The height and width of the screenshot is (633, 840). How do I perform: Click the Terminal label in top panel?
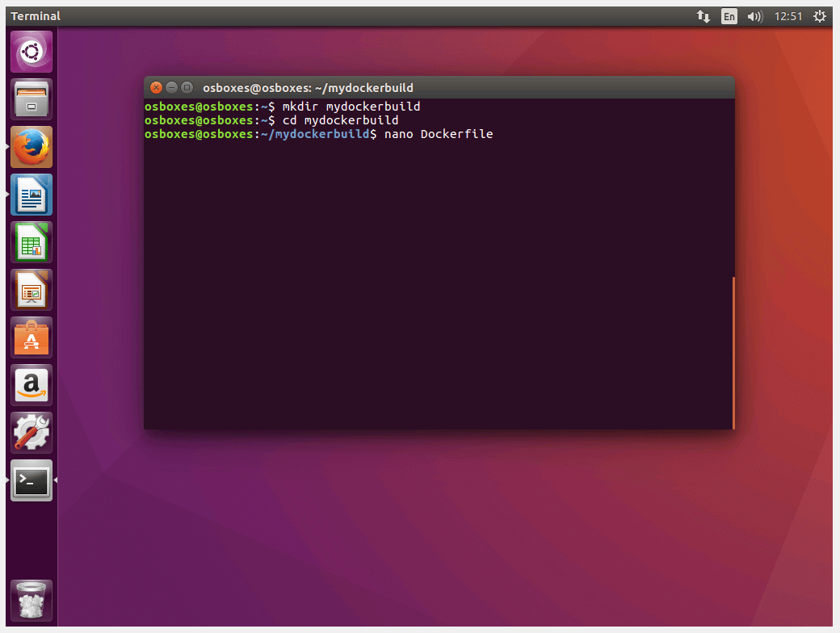point(36,16)
